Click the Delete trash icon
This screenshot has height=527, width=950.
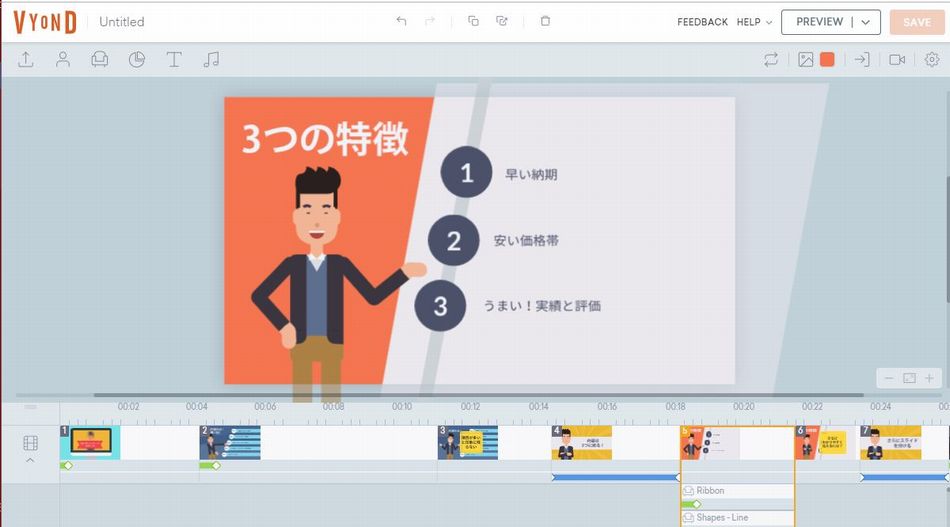tap(545, 21)
